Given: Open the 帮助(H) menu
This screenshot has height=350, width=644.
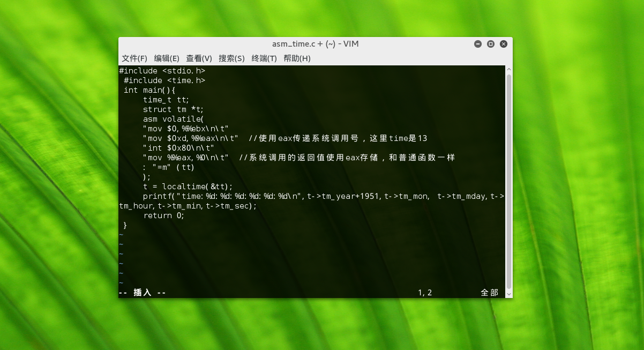Looking at the screenshot, I should pyautogui.click(x=297, y=58).
